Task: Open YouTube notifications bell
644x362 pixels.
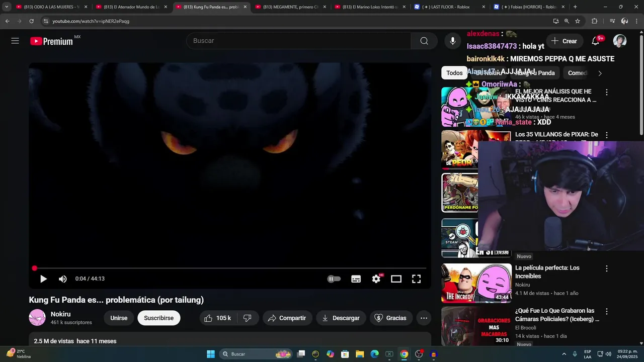Action: point(596,41)
